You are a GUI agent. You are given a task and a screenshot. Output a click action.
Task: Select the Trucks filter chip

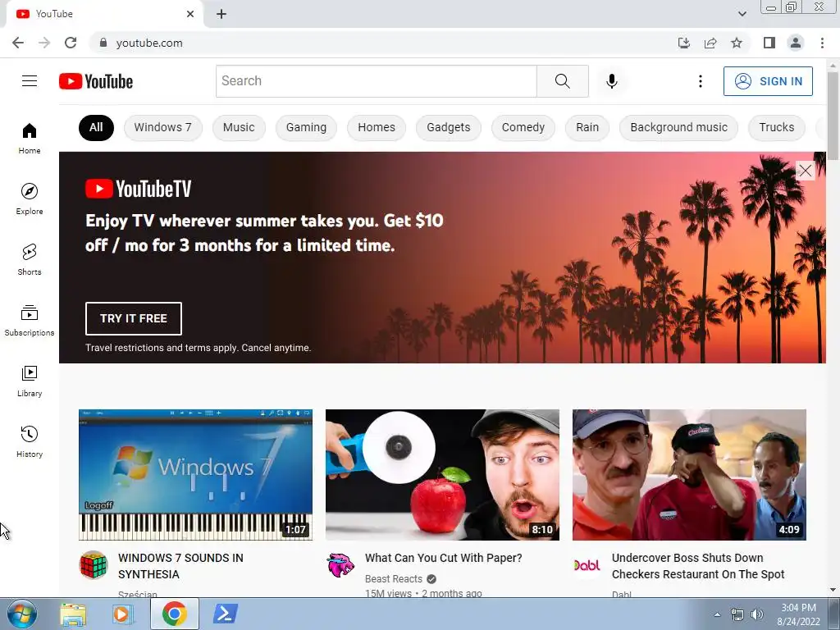pyautogui.click(x=777, y=127)
